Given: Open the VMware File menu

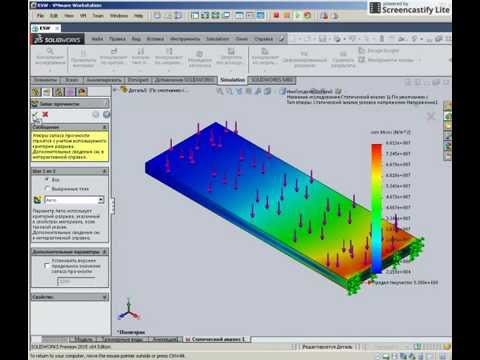Looking at the screenshot, I should coord(40,16).
